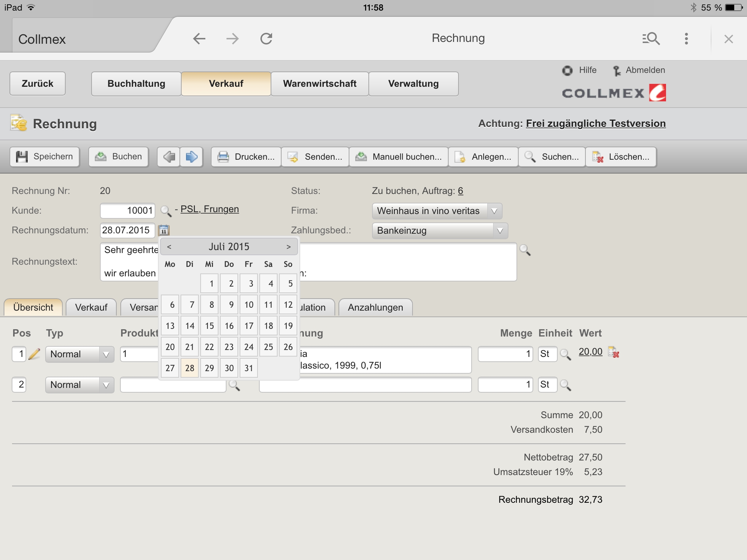Click the Kunde number input field
The image size is (747, 560).
[128, 211]
